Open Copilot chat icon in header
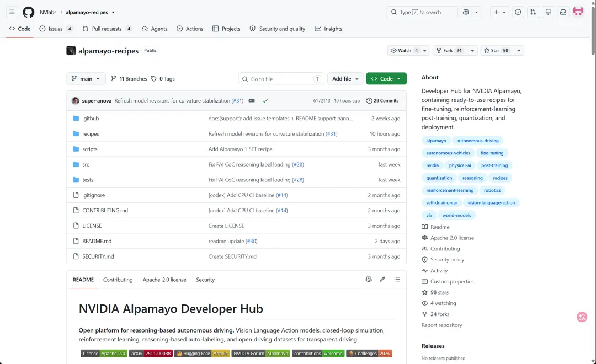The height and width of the screenshot is (364, 596). [466, 12]
